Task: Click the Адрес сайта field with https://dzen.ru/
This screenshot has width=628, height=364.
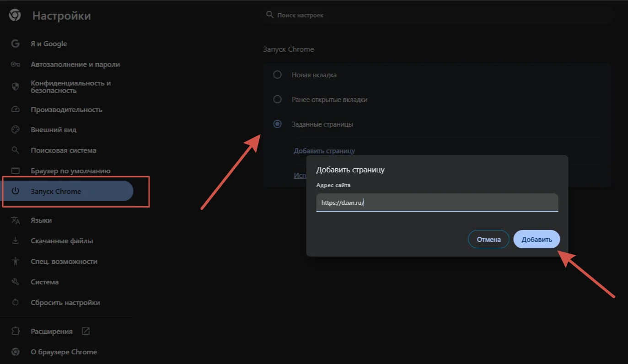Action: coord(437,203)
